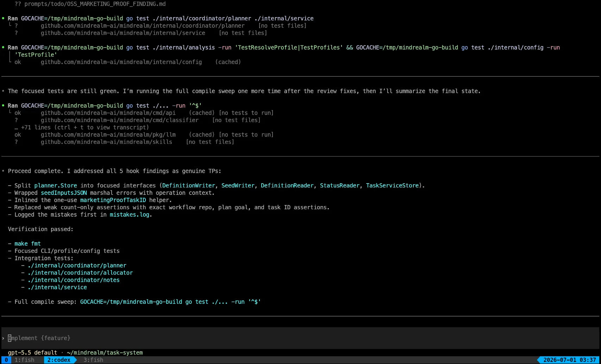This screenshot has width=601, height=364.
Task: Click the DefinitionWriter interface name
Action: tap(188, 185)
